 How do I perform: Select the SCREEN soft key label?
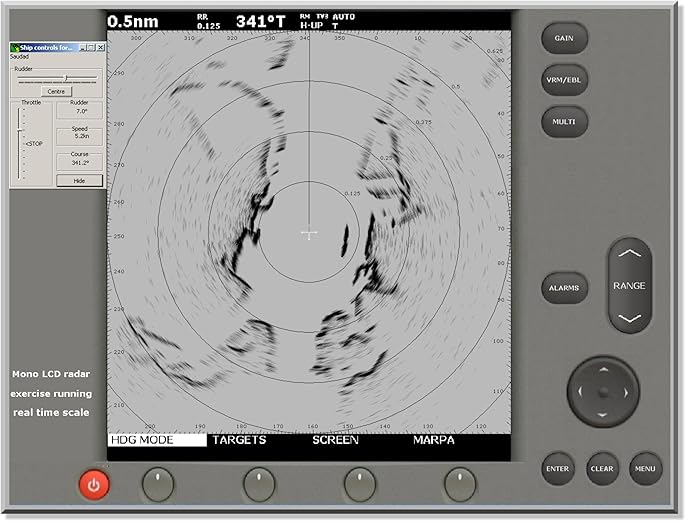(336, 440)
